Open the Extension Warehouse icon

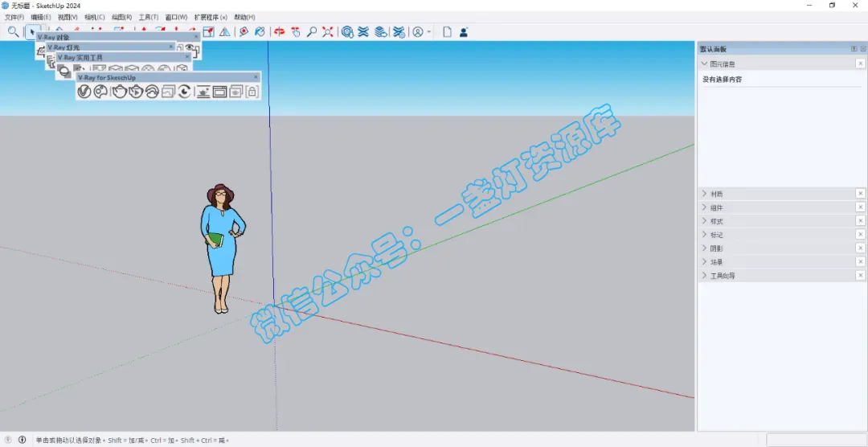[363, 32]
